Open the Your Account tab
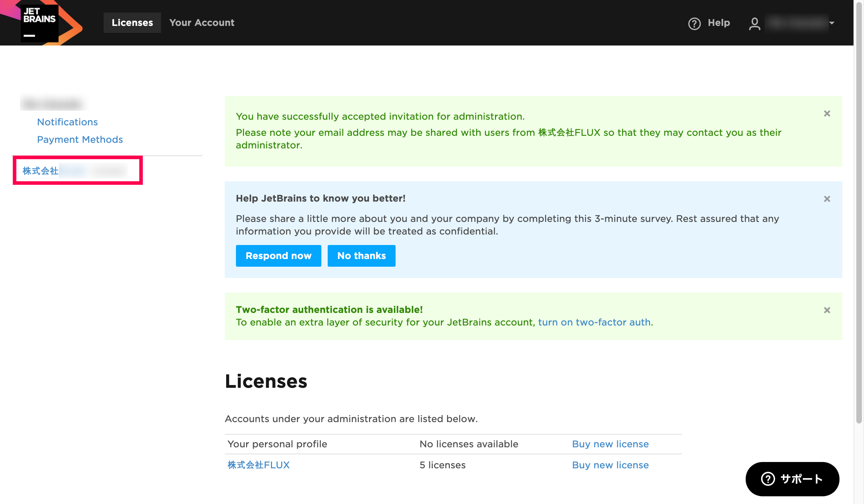The height and width of the screenshot is (504, 864). pos(202,23)
